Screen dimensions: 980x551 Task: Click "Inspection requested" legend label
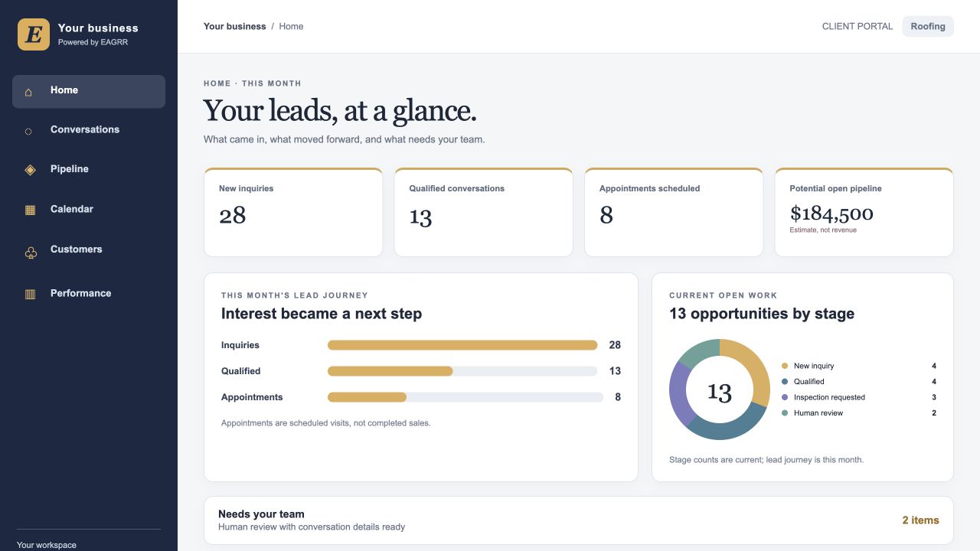click(829, 397)
